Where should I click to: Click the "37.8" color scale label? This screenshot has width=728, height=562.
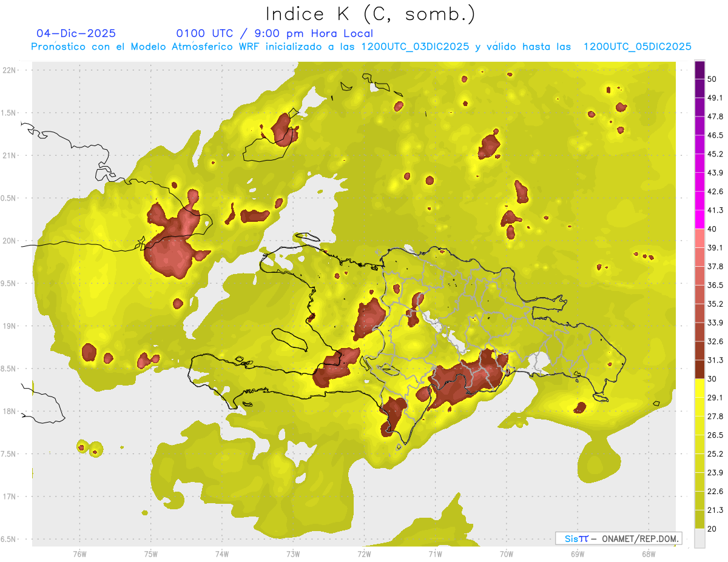(715, 267)
